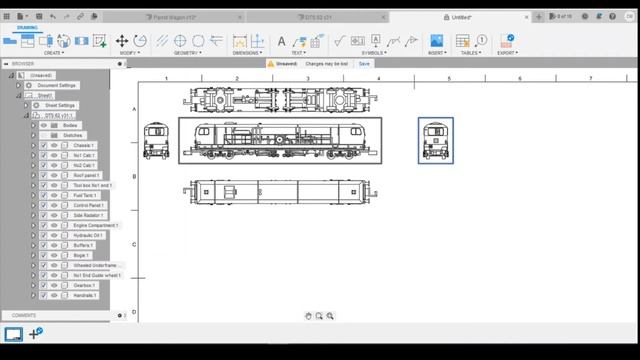The width and height of the screenshot is (640, 360).
Task: Expand the Handrails:1 node
Action: (x=33, y=295)
